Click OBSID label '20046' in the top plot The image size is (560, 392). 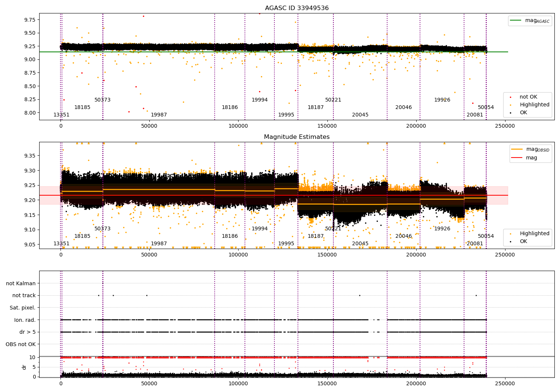point(404,108)
